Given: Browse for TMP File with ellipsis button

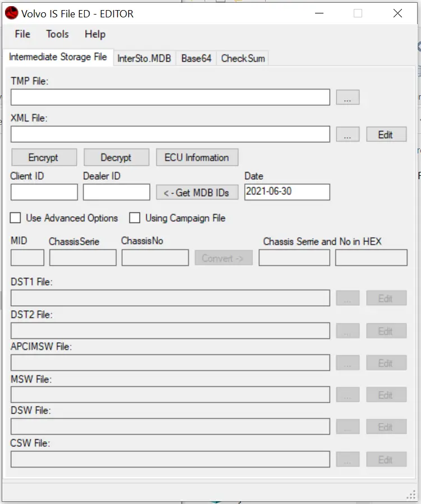Looking at the screenshot, I should point(348,97).
